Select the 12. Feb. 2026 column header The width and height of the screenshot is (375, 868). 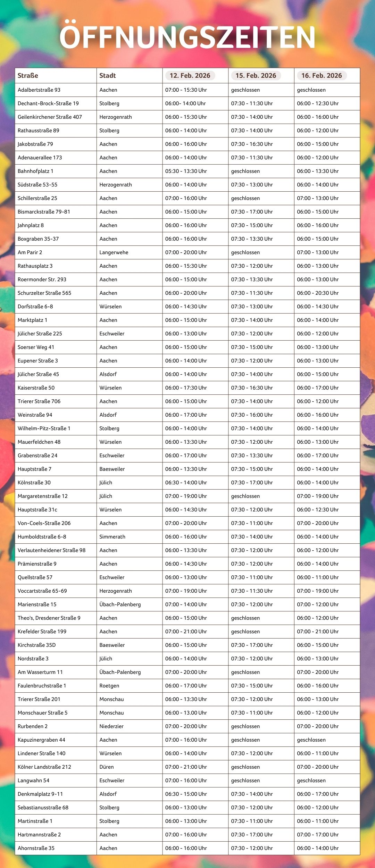[x=190, y=75]
